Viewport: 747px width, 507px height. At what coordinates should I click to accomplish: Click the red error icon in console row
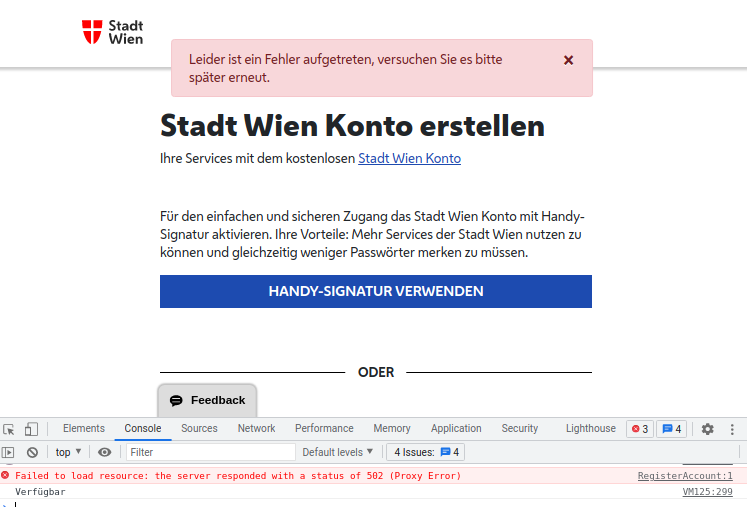(5, 475)
